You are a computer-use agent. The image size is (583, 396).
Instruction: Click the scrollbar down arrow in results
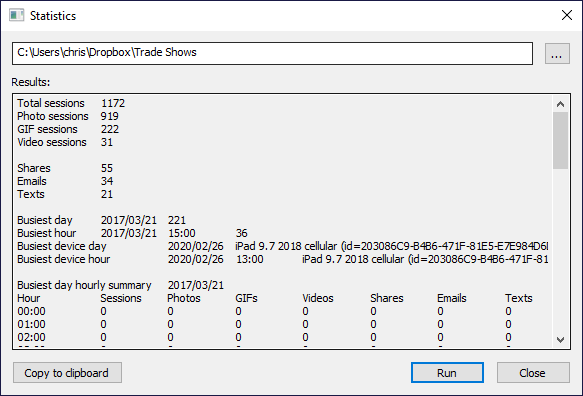pos(560,339)
